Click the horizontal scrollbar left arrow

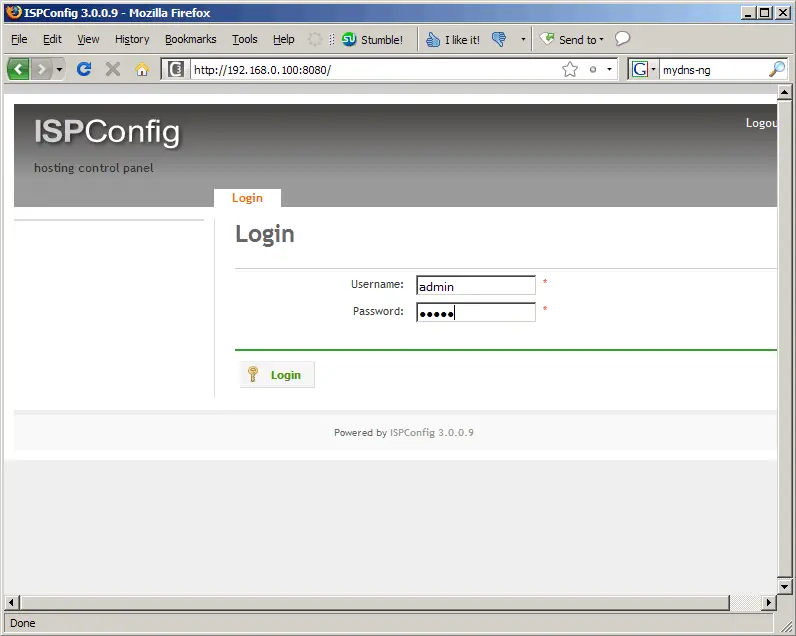[12, 602]
